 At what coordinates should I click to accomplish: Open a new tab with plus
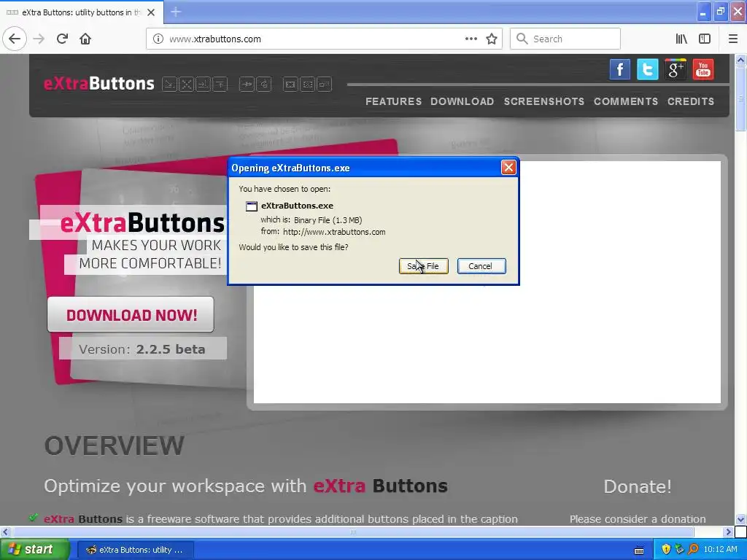click(175, 12)
